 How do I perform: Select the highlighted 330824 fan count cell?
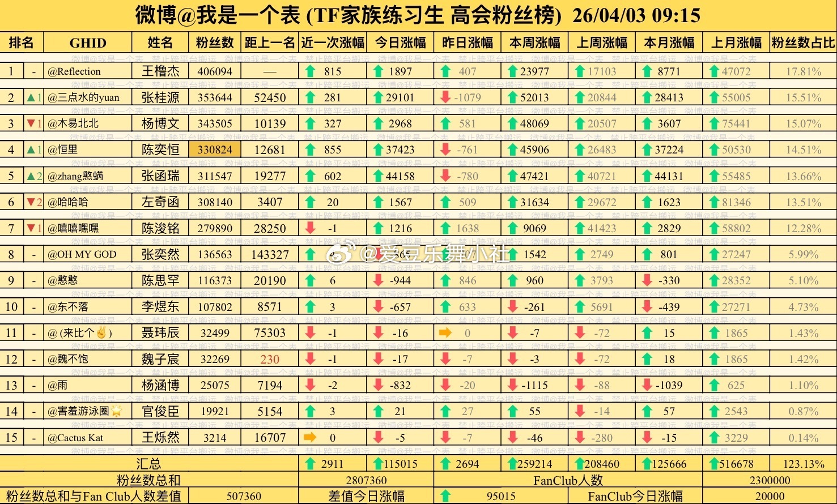[x=215, y=150]
